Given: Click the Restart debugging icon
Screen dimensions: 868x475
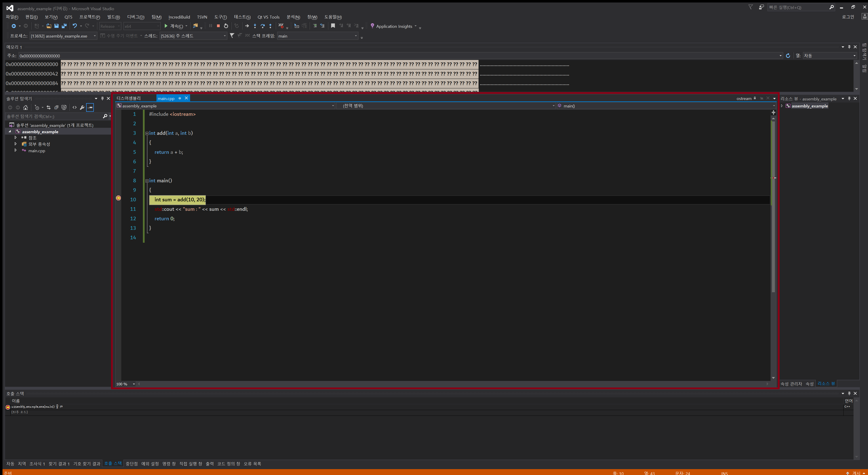Looking at the screenshot, I should pyautogui.click(x=226, y=26).
